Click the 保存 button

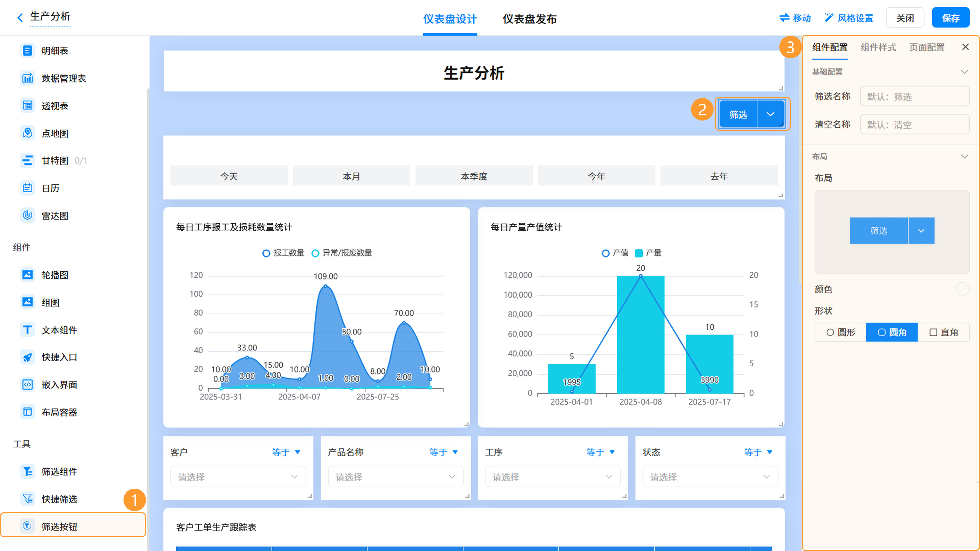[x=950, y=18]
